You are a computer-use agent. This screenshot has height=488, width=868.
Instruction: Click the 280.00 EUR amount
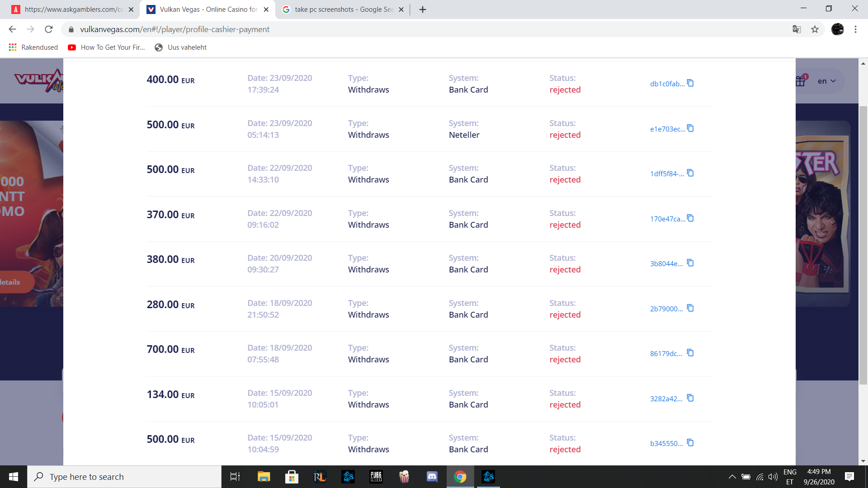170,305
